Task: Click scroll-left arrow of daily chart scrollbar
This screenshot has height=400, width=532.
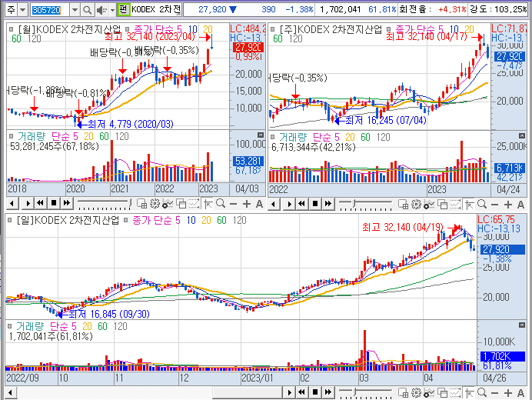Action: click(x=11, y=393)
